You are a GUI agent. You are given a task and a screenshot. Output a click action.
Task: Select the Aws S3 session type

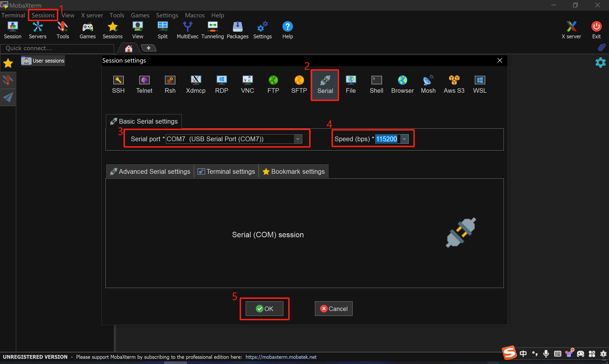coord(454,85)
